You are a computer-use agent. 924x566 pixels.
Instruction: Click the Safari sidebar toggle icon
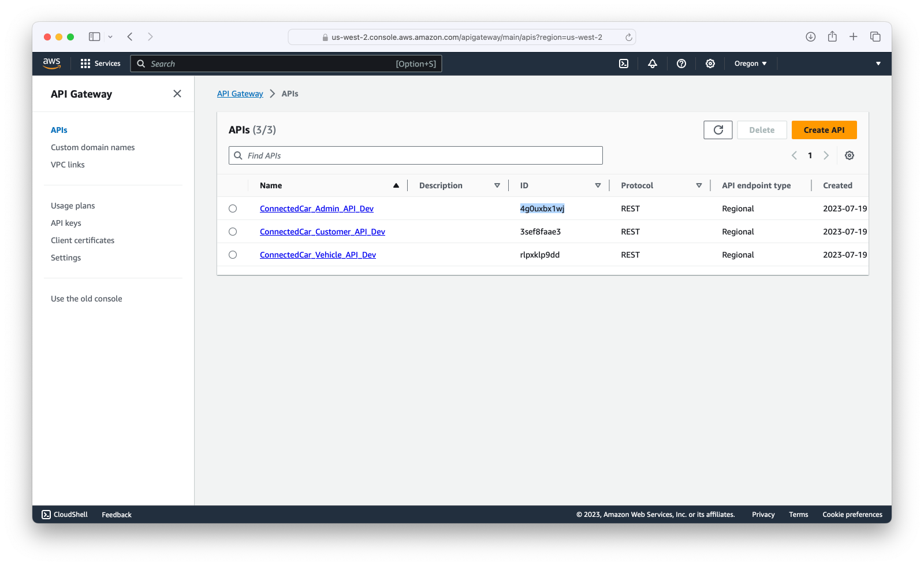[94, 36]
